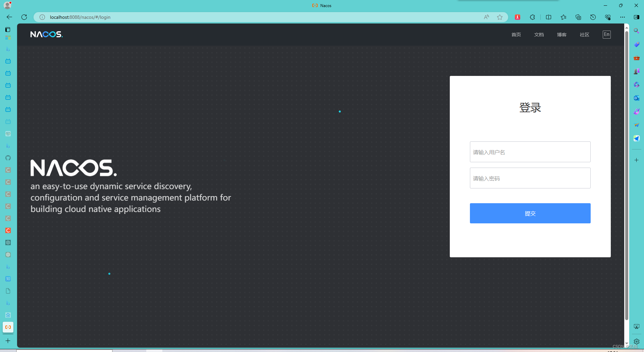Click the address bar URL

[x=80, y=17]
